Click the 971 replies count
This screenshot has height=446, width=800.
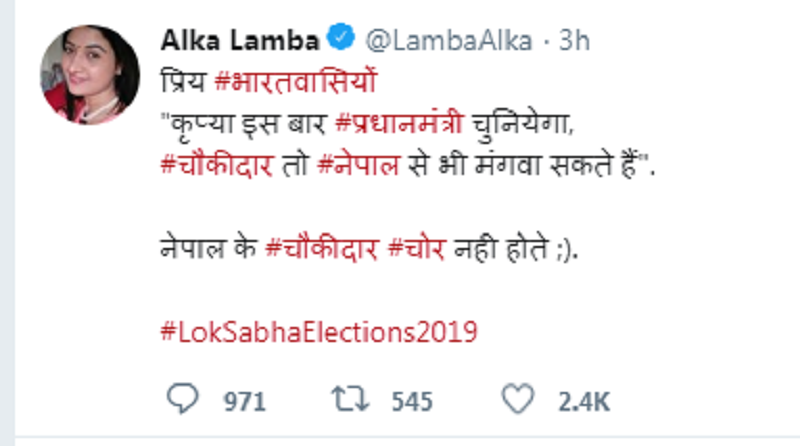click(244, 402)
